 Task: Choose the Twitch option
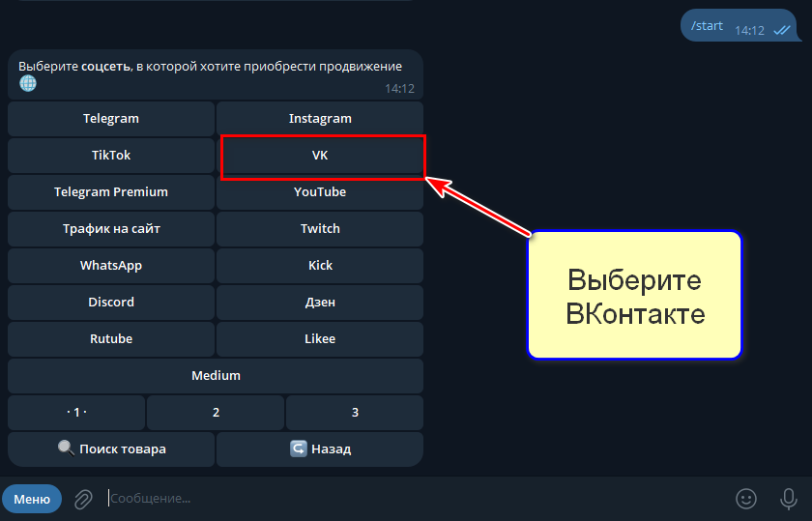[320, 229]
